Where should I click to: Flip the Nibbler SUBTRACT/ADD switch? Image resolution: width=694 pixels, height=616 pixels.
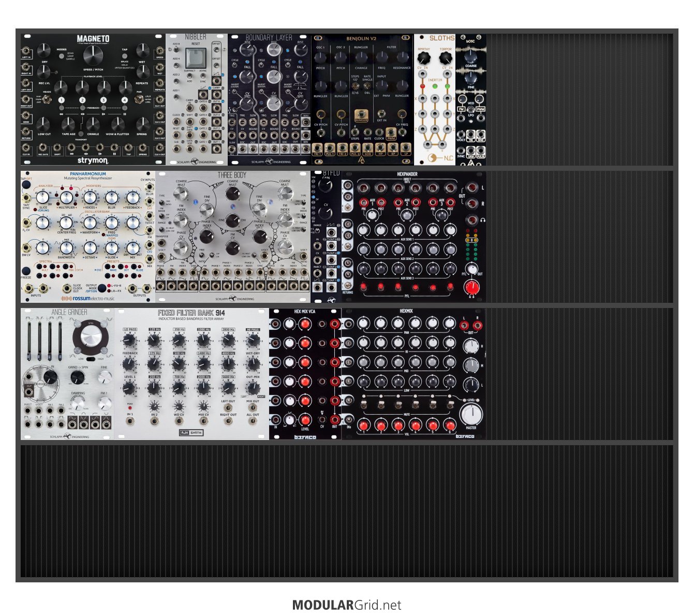189,76
